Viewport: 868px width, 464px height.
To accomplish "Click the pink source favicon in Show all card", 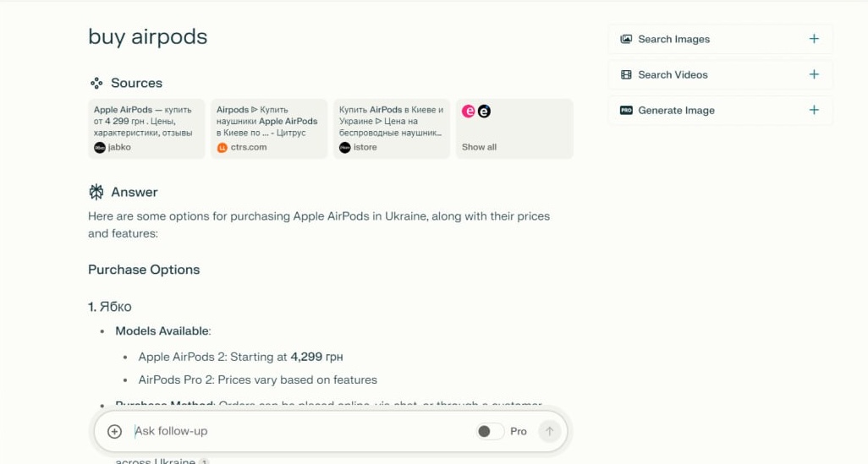I will pos(468,111).
